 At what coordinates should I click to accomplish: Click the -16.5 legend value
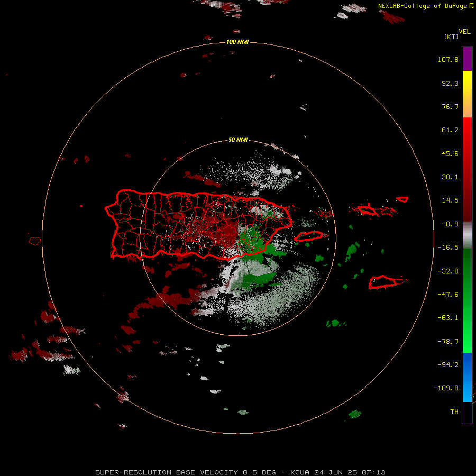point(448,248)
